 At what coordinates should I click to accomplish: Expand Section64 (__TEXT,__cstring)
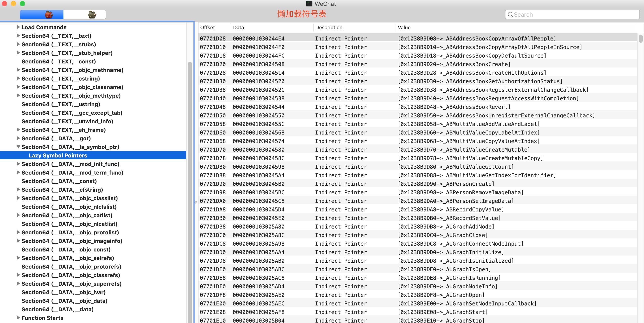pos(18,78)
